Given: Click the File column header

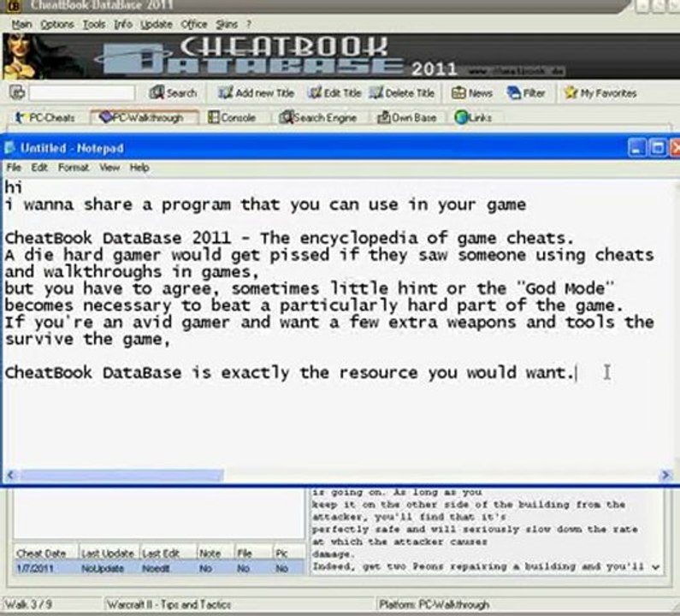Looking at the screenshot, I should (x=254, y=553).
